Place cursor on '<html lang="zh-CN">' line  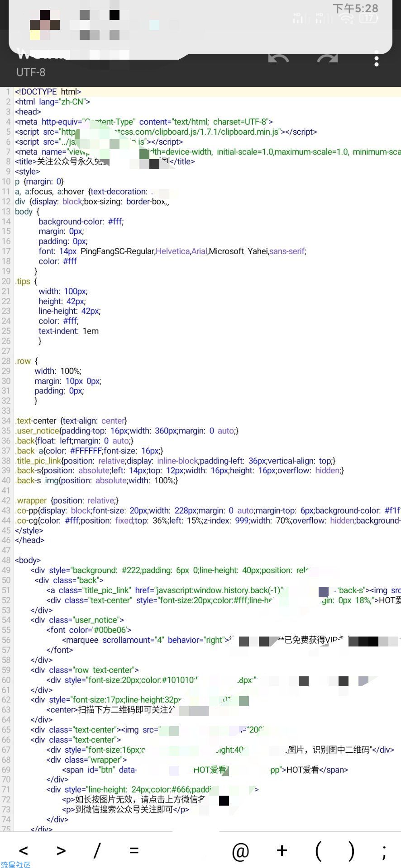click(53, 102)
